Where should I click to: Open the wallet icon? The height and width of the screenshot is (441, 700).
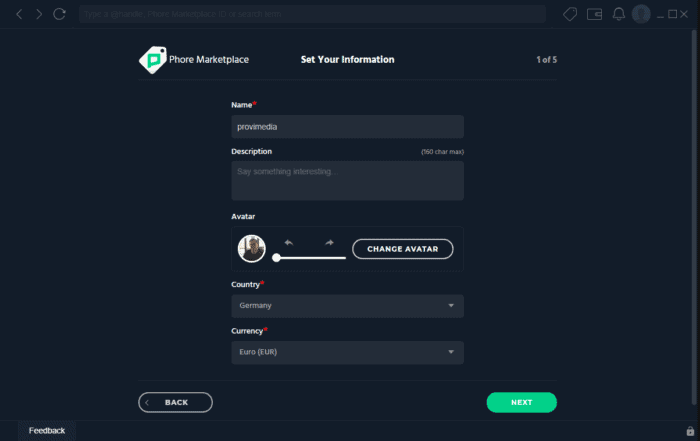click(594, 14)
